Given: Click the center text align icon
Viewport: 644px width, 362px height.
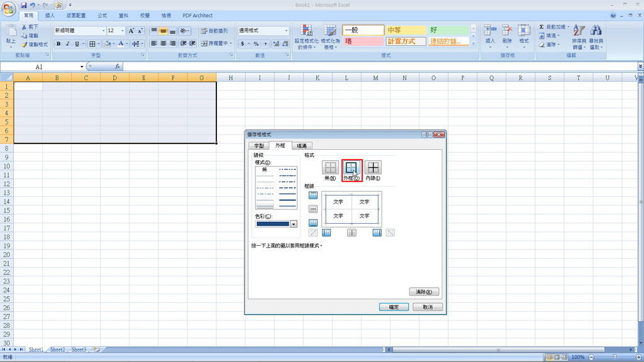Looking at the screenshot, I should (163, 43).
